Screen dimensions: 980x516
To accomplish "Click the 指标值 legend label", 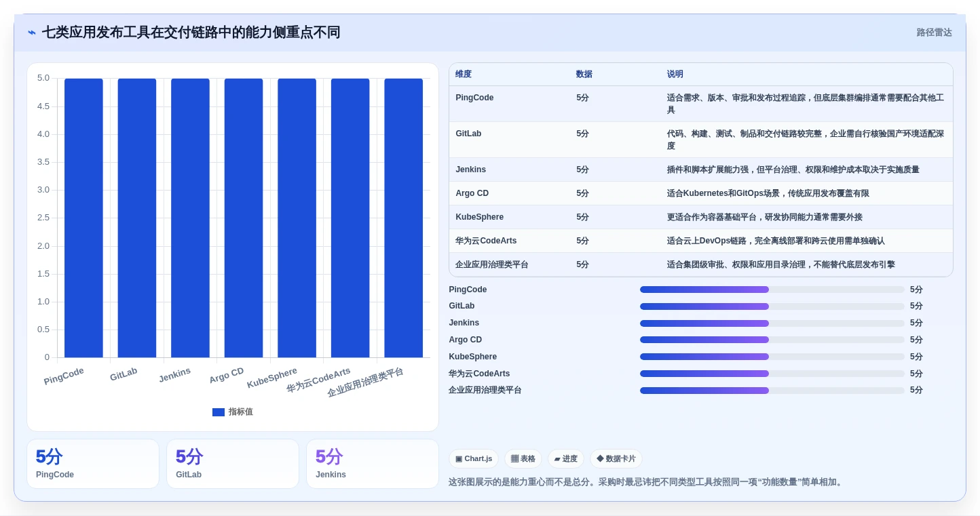I will [240, 412].
